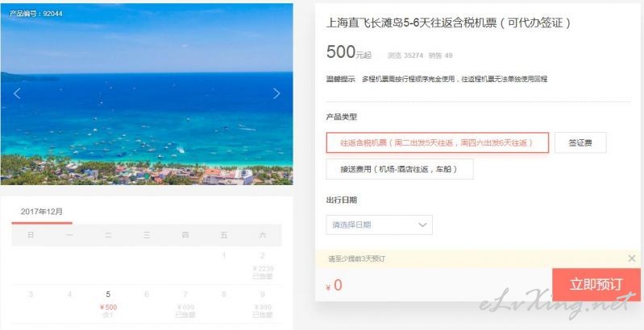The width and height of the screenshot is (644, 330).
Task: Advance to next photo with right arrow
Action: (276, 93)
